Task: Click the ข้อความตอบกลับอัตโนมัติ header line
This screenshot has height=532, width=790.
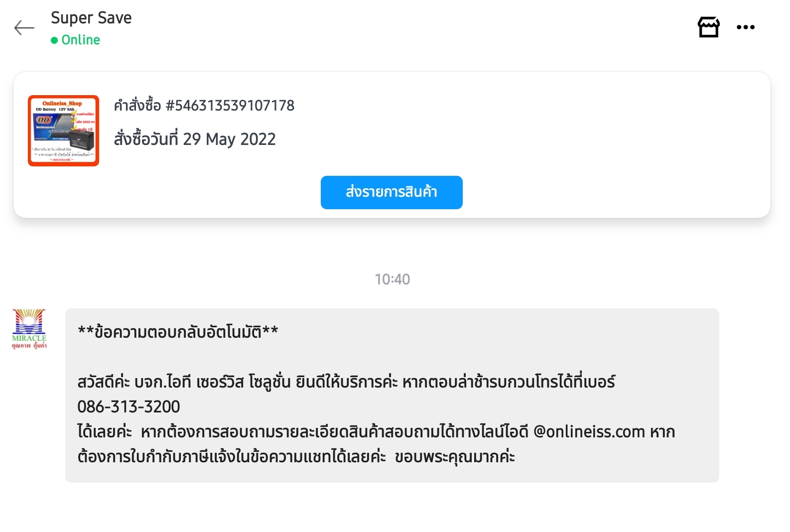Action: (x=178, y=332)
